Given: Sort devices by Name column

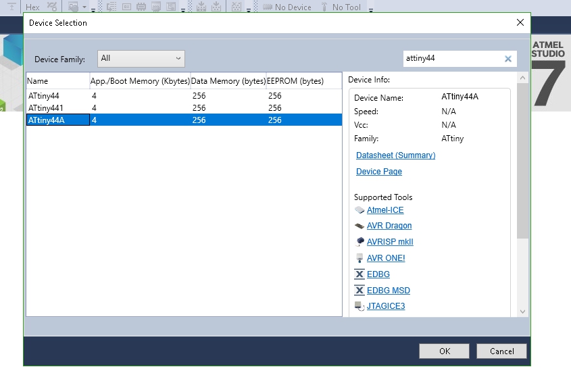Looking at the screenshot, I should pos(58,81).
